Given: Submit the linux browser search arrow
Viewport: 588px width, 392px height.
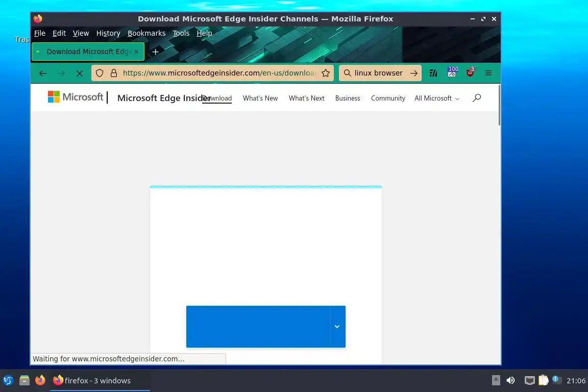Looking at the screenshot, I should 413,73.
